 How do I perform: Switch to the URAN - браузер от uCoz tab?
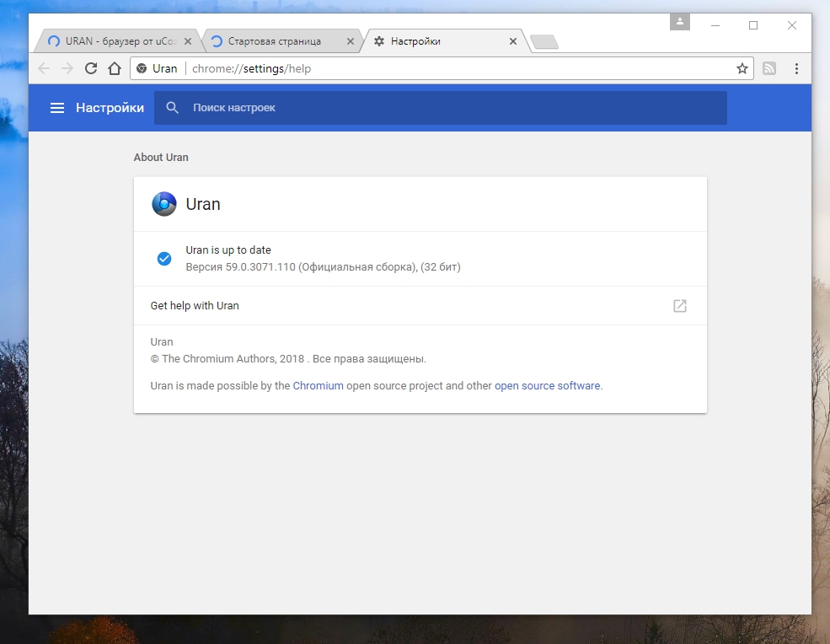(118, 41)
